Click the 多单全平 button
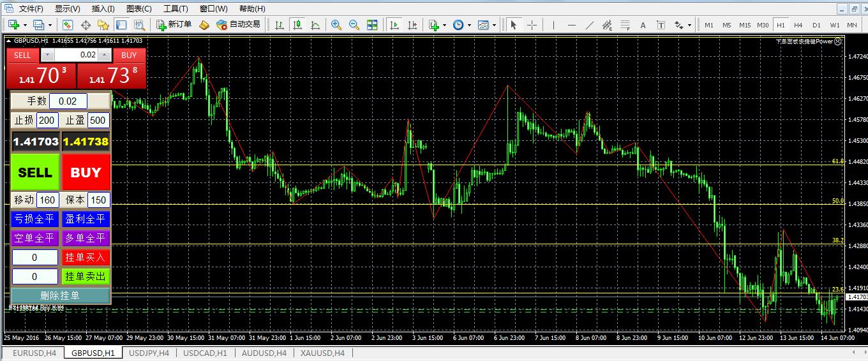Image resolution: width=868 pixels, height=361 pixels. point(86,238)
